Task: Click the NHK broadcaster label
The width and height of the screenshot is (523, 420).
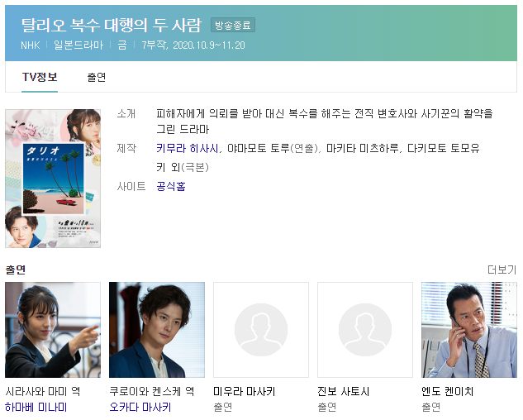Action: point(31,45)
